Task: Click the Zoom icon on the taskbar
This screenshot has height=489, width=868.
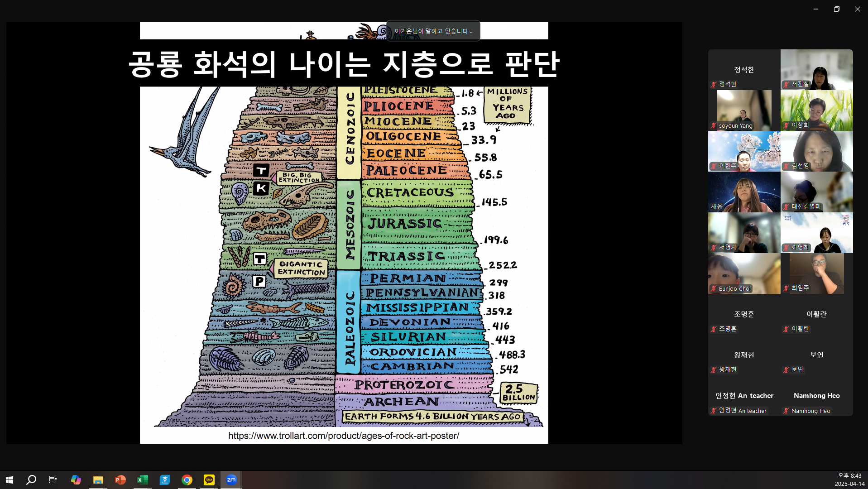Action: click(x=231, y=480)
